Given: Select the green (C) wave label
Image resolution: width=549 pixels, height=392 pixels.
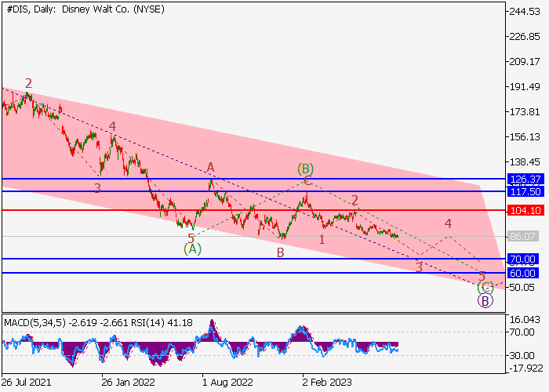Looking at the screenshot, I should (x=485, y=288).
